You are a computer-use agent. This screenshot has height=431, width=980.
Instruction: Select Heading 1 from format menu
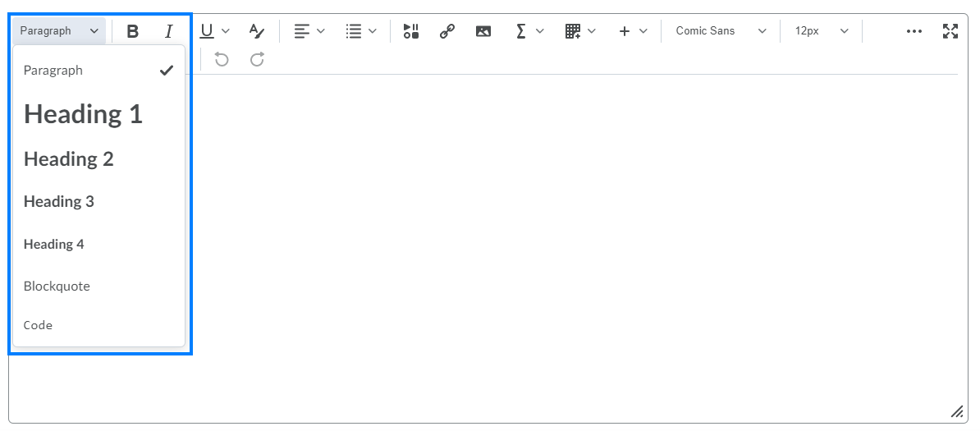click(83, 114)
